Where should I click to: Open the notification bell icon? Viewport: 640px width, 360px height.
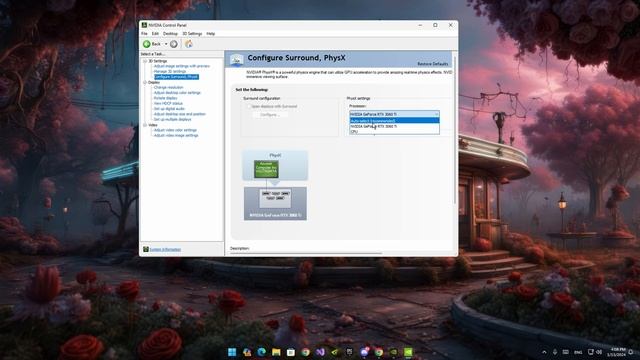632,352
